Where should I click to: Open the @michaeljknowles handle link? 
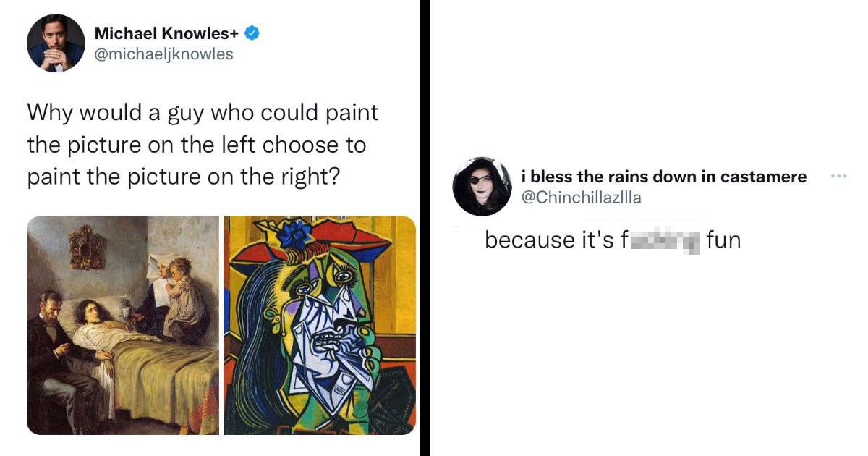point(164,54)
